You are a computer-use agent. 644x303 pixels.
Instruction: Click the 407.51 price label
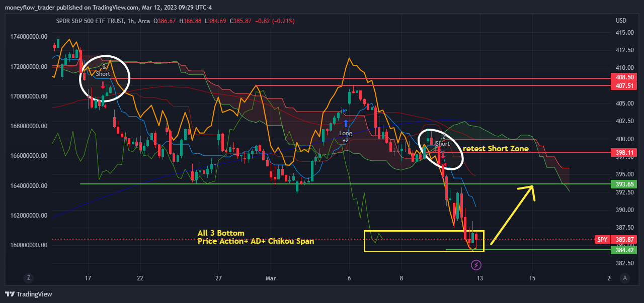coord(623,86)
